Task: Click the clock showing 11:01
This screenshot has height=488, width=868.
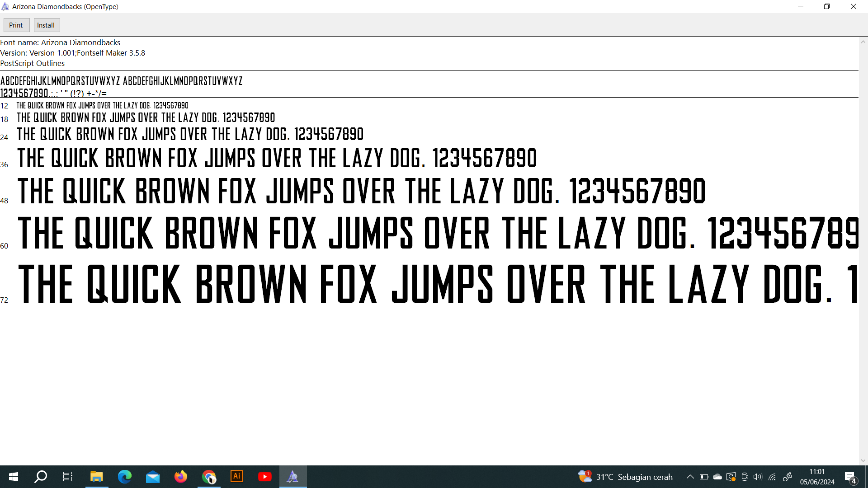Action: click(x=817, y=477)
